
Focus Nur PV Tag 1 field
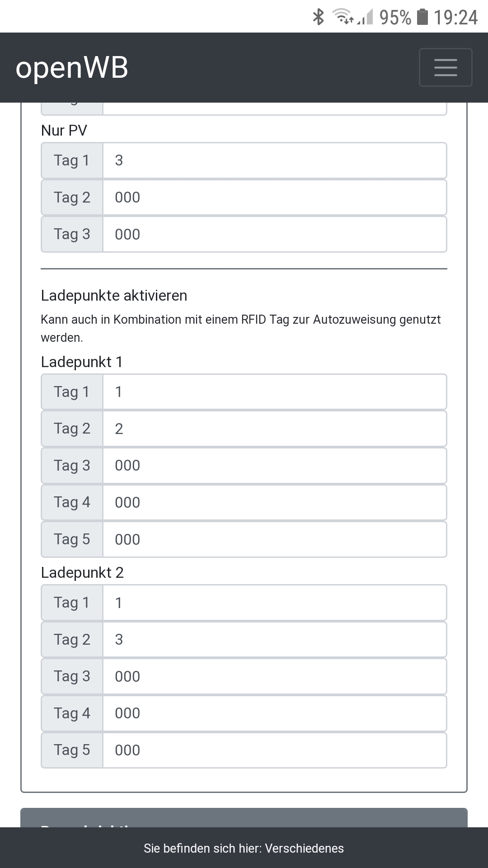(x=275, y=160)
